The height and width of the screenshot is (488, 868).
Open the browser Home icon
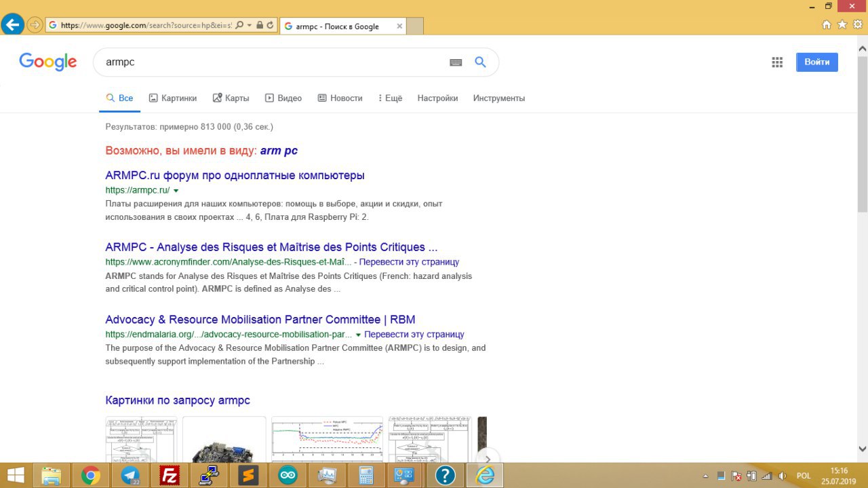pos(827,24)
